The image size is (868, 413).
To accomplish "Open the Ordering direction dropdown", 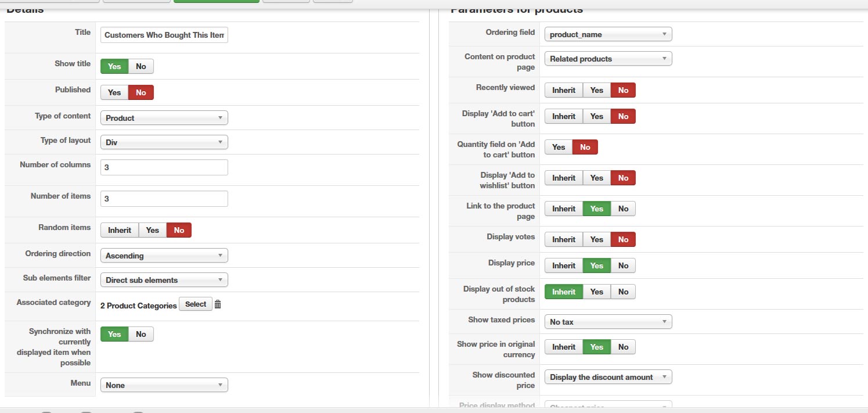I will 164,256.
